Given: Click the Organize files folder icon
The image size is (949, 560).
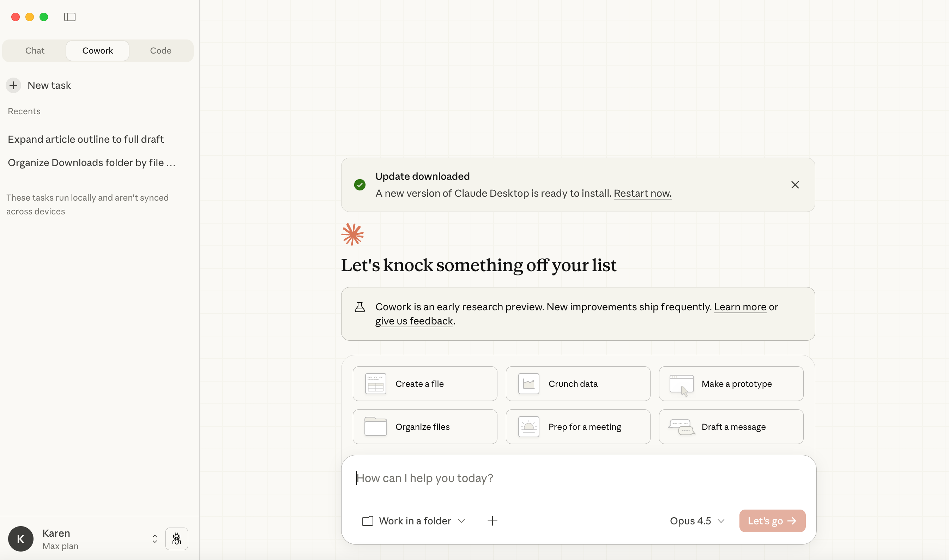Looking at the screenshot, I should click(375, 427).
